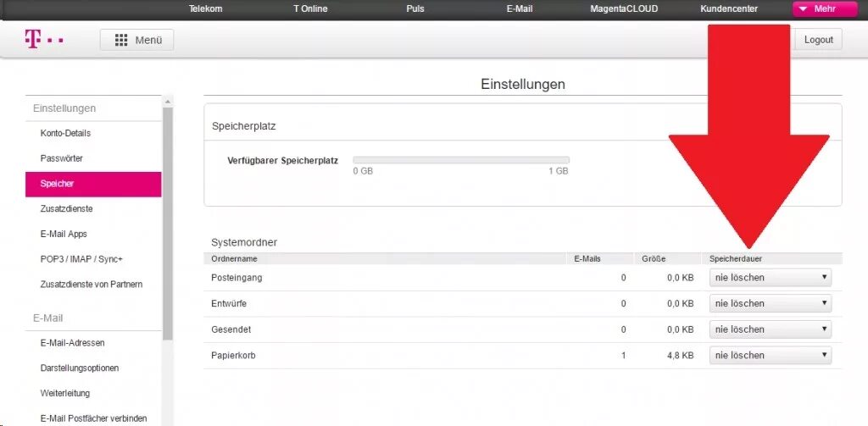Click the Systemordner section title

(x=244, y=242)
